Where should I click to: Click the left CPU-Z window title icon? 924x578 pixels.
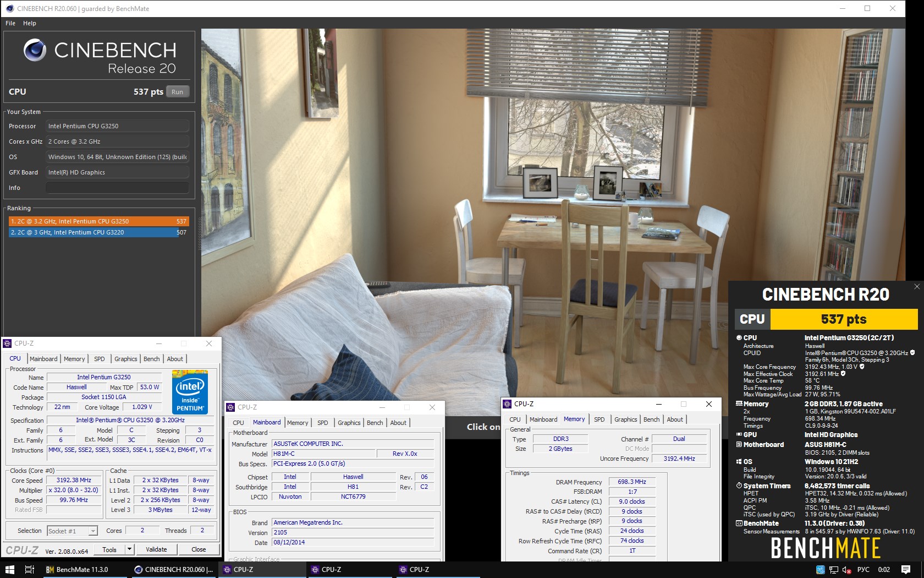(x=8, y=343)
